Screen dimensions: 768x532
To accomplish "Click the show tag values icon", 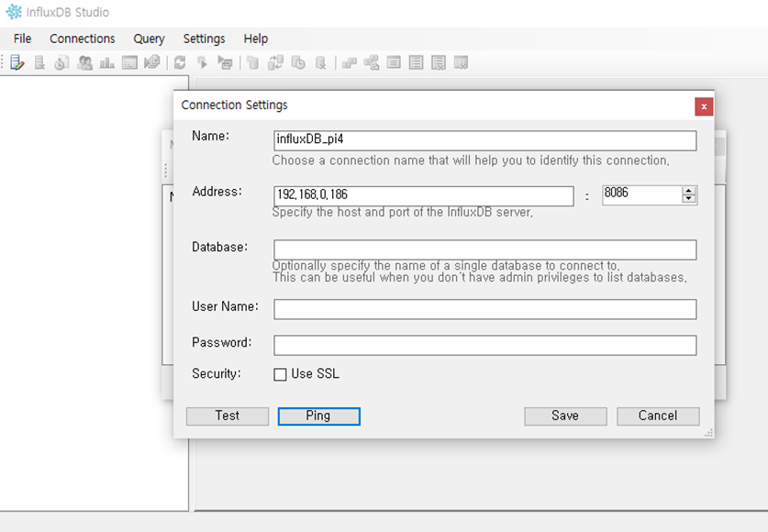I will click(x=372, y=62).
